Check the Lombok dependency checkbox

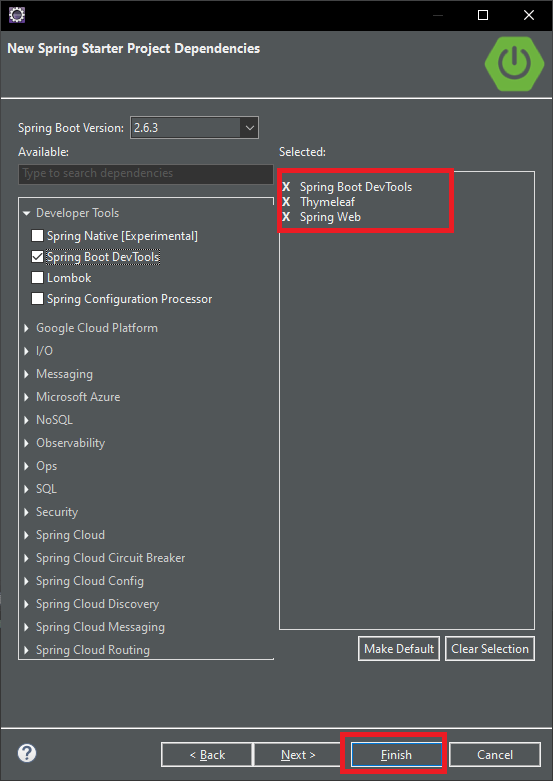point(37,277)
